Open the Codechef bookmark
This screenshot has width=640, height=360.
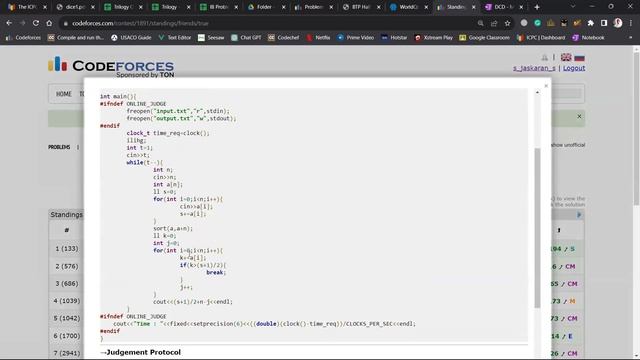284,38
